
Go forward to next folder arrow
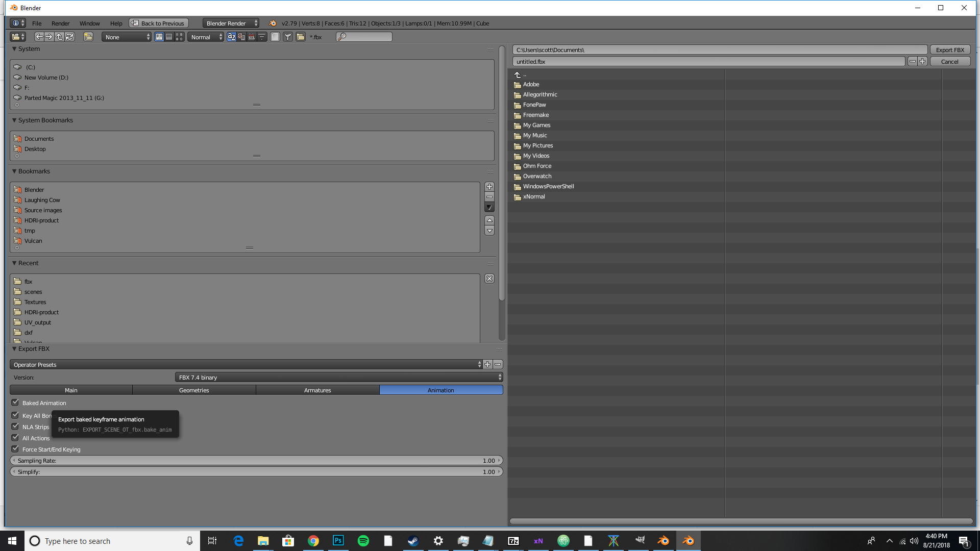click(49, 37)
